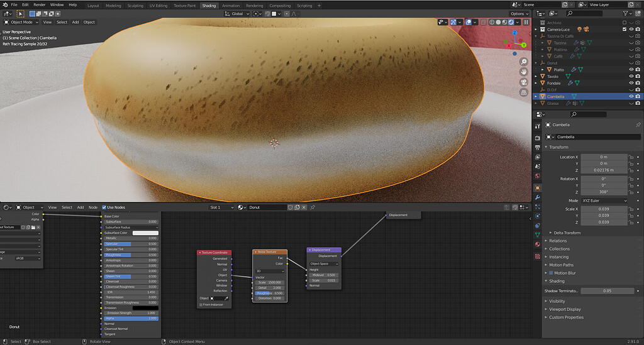This screenshot has width=644, height=345.
Task: Click the Scale X value field
Action: pos(604,209)
